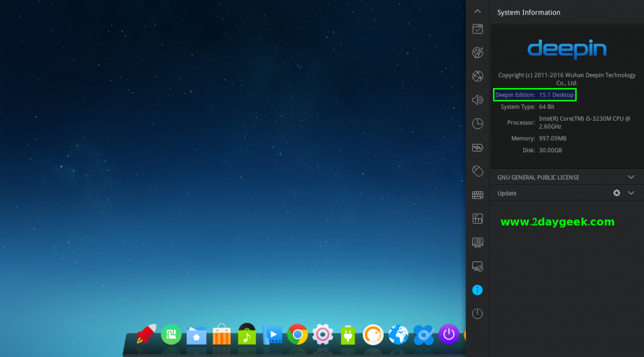The height and width of the screenshot is (357, 644).
Task: Open Keyboard settings icon in sidebar
Action: pyautogui.click(x=477, y=195)
